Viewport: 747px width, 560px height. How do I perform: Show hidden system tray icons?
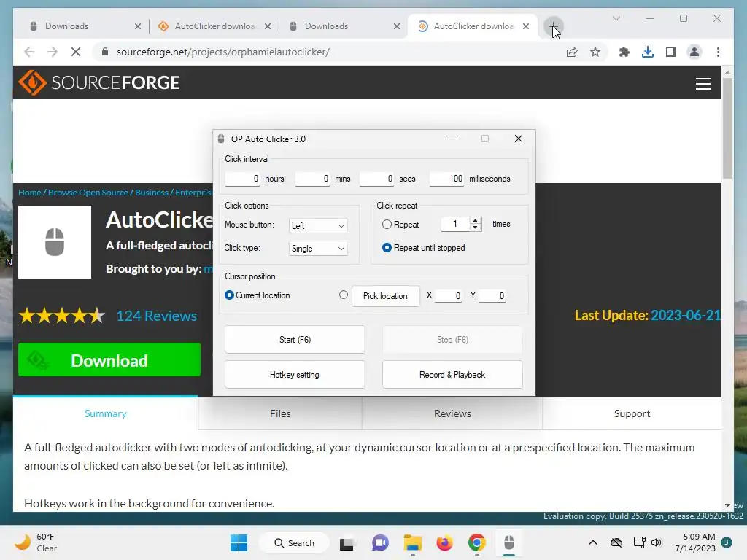click(x=592, y=542)
